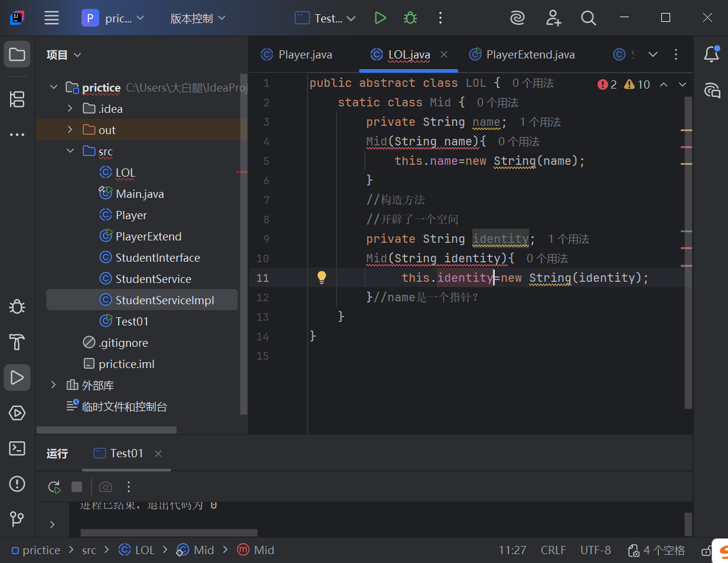
Task: Open the Services tool window
Action: 17,412
